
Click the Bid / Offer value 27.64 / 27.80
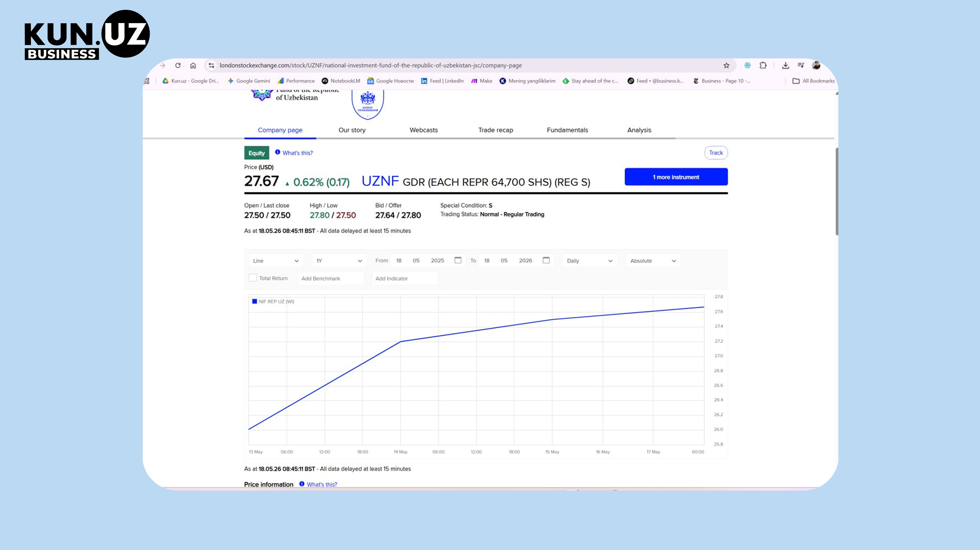tap(398, 215)
